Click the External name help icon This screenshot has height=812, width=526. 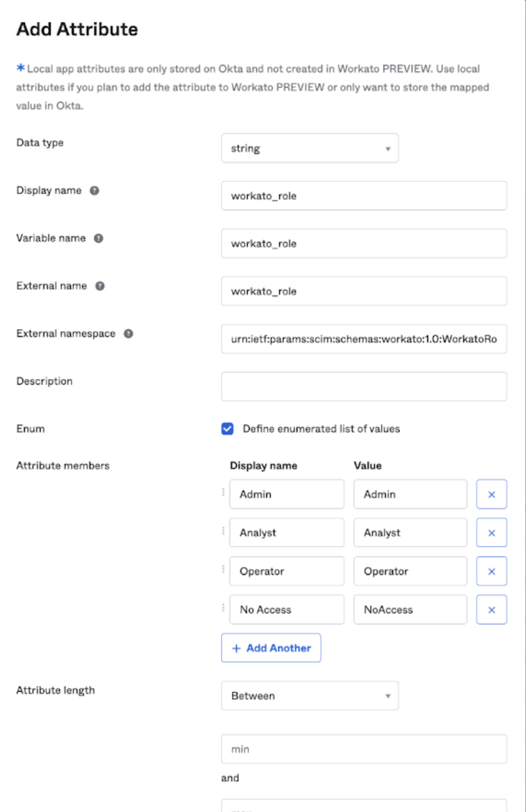100,286
